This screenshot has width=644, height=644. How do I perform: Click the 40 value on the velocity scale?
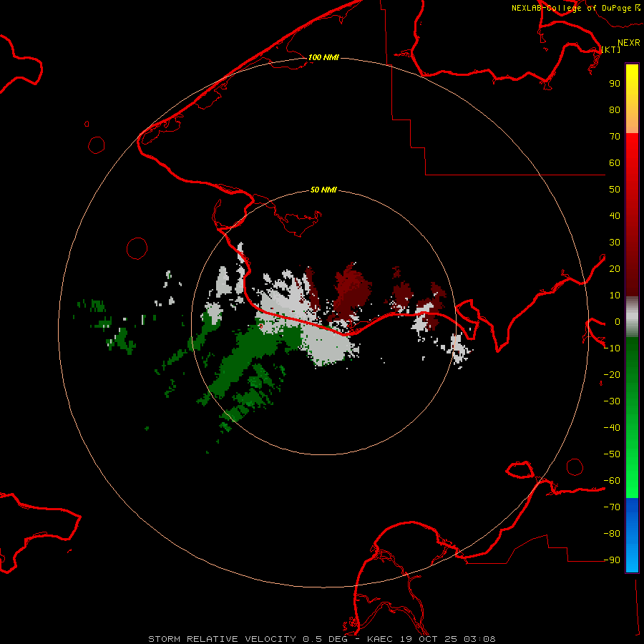(615, 216)
